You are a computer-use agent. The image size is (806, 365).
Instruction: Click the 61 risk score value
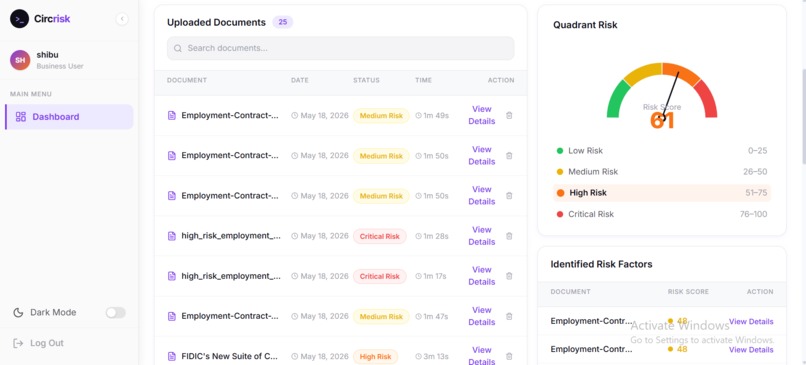[662, 121]
